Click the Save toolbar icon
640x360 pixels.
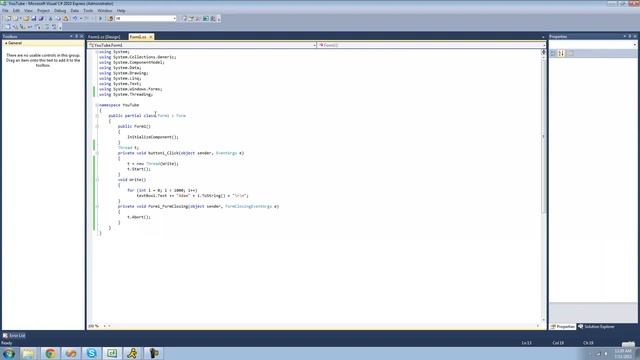34,18
